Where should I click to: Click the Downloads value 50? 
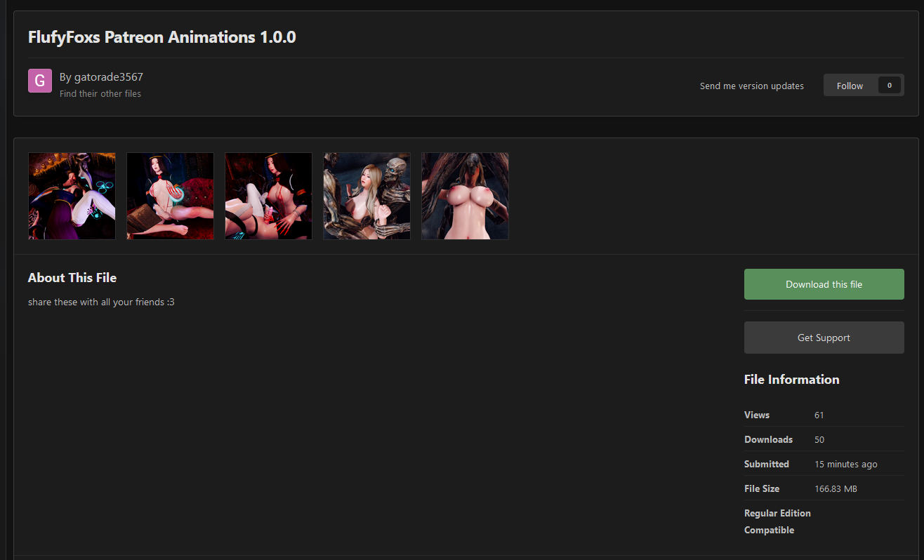819,439
